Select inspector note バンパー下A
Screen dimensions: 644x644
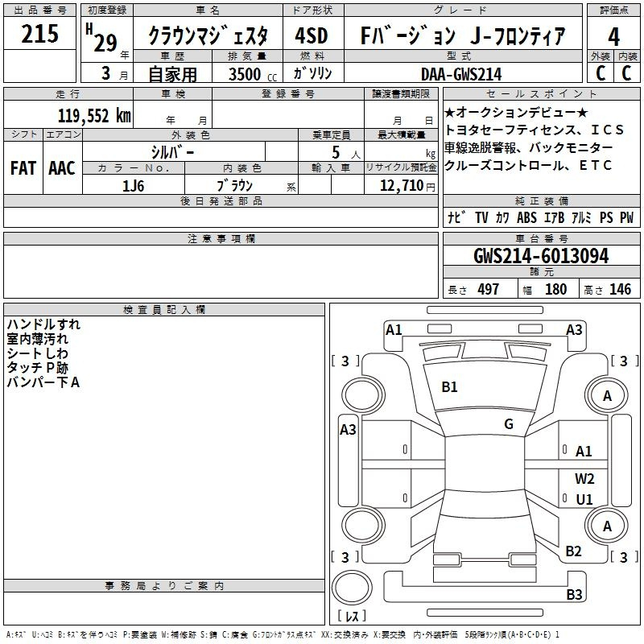pyautogui.click(x=43, y=382)
